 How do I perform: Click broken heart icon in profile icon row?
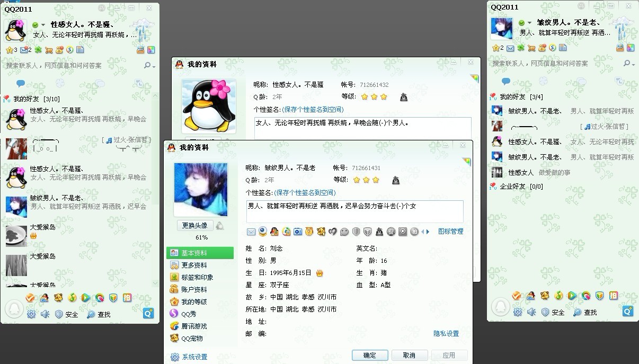332,232
